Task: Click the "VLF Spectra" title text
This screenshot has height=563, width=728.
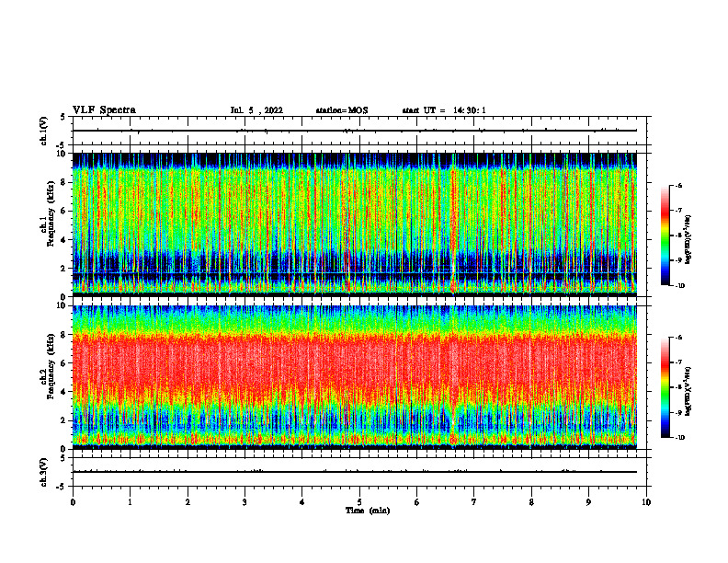Action: (104, 110)
